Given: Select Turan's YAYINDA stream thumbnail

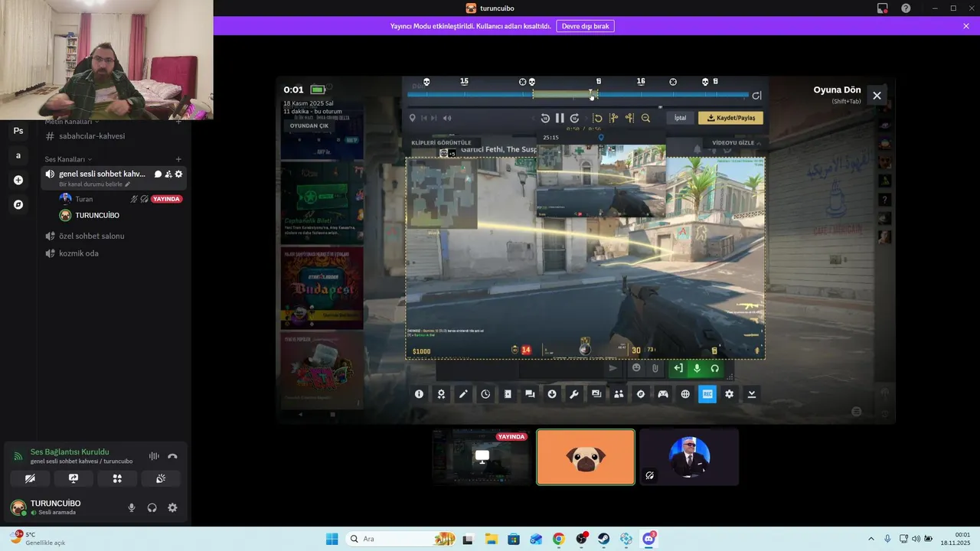Looking at the screenshot, I should point(482,457).
